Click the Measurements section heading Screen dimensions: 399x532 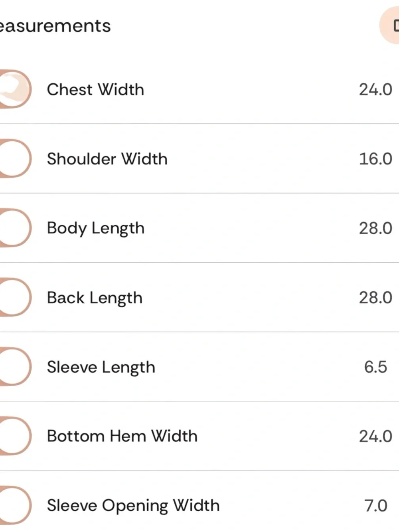click(x=55, y=26)
